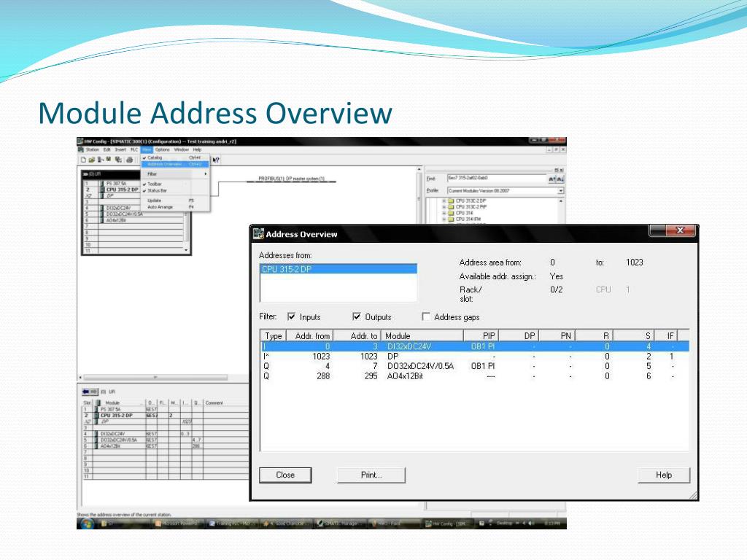Screen dimensions: 747x560
Task: Select the DP row with address 1023
Action: [475, 356]
